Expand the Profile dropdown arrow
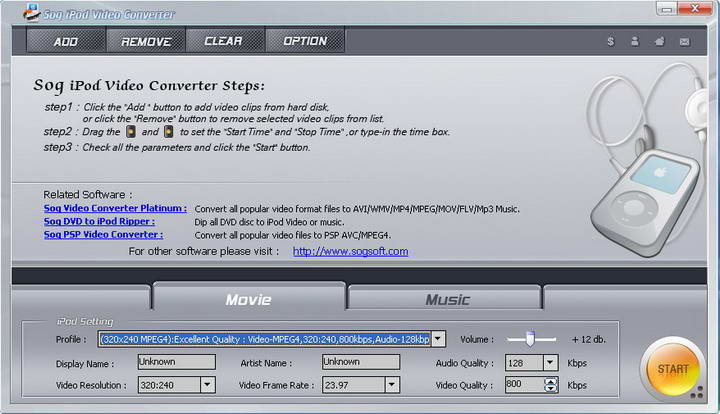720x414 pixels. click(439, 339)
